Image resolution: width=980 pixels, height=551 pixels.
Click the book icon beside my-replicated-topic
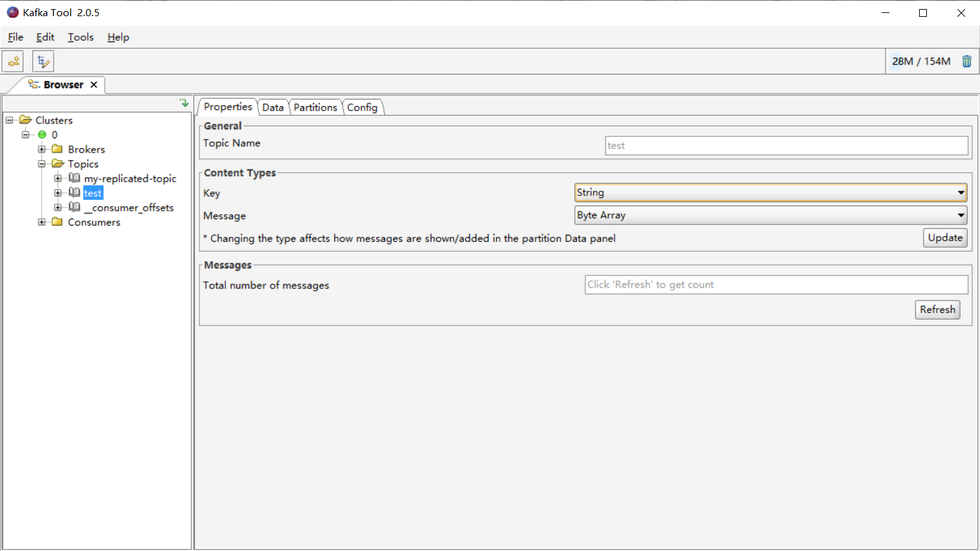tap(74, 178)
